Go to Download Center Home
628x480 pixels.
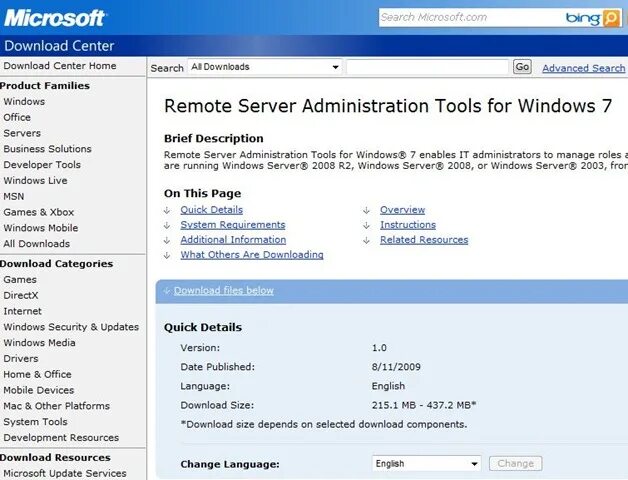[x=60, y=66]
